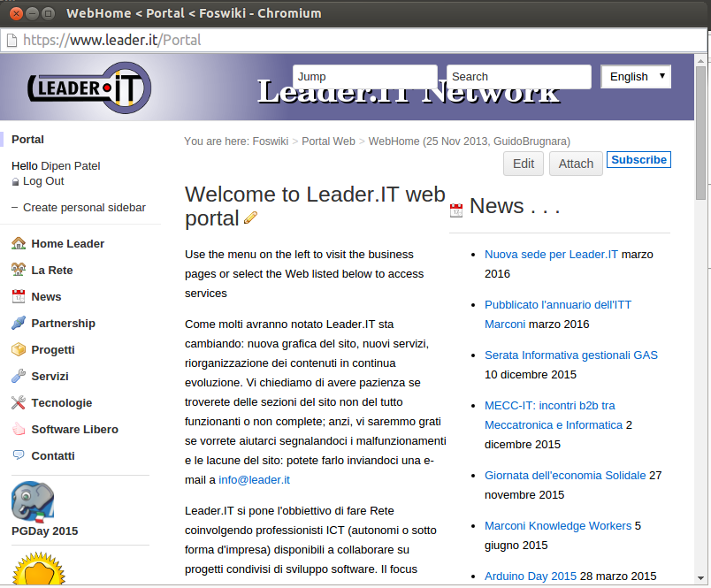711x588 pixels.
Task: Open Marconi Knowledge Workers news
Action: point(558,525)
